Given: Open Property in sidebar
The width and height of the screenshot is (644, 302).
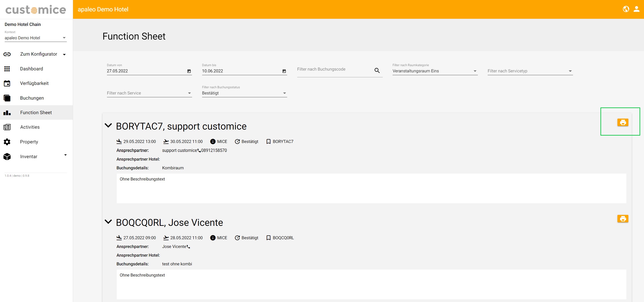Looking at the screenshot, I should click(x=29, y=142).
